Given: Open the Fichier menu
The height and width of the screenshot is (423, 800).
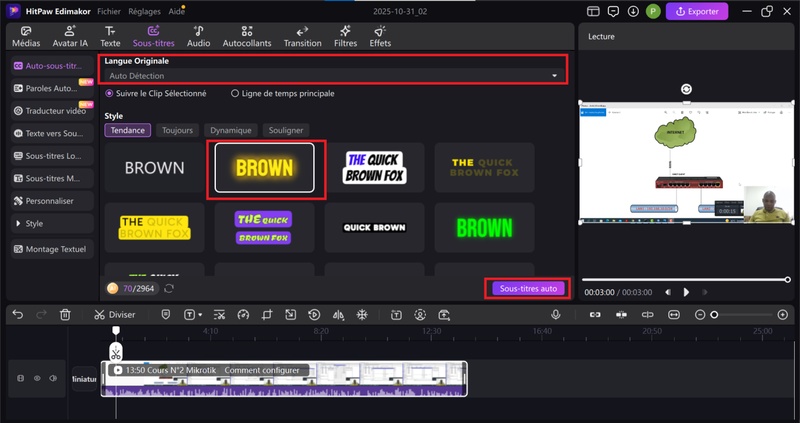Looking at the screenshot, I should point(109,11).
